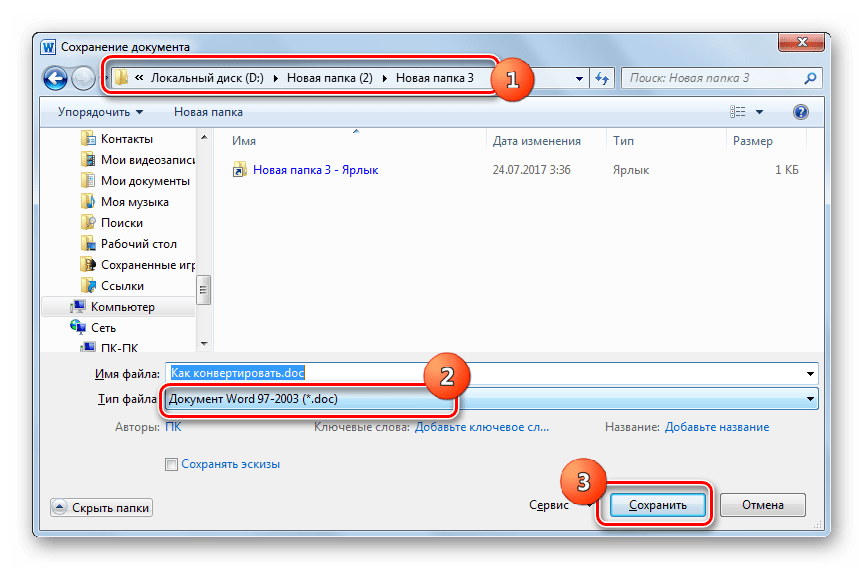864x570 pixels.
Task: Click Скрыть папки button
Action: click(x=101, y=507)
